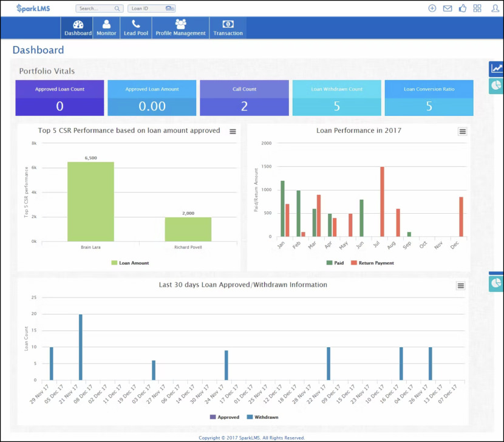Click the Top 5 CSR Performance title
The width and height of the screenshot is (504, 442).
pyautogui.click(x=129, y=131)
